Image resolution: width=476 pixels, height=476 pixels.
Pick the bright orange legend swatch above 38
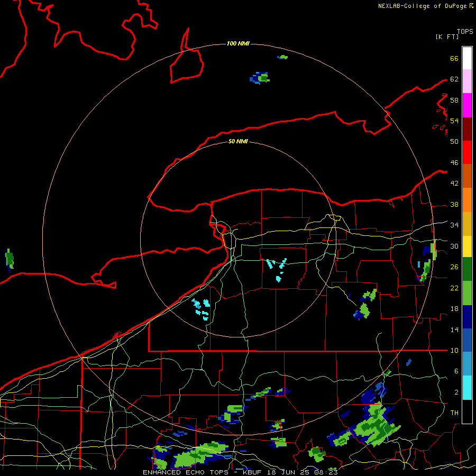467,200
